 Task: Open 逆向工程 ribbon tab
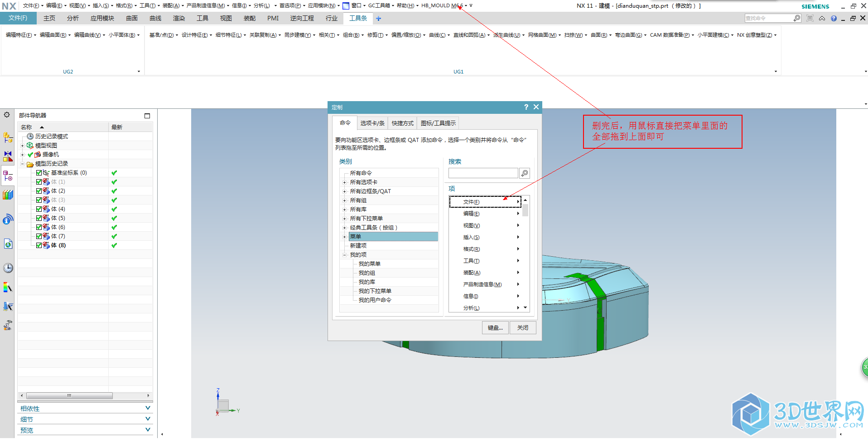click(302, 18)
